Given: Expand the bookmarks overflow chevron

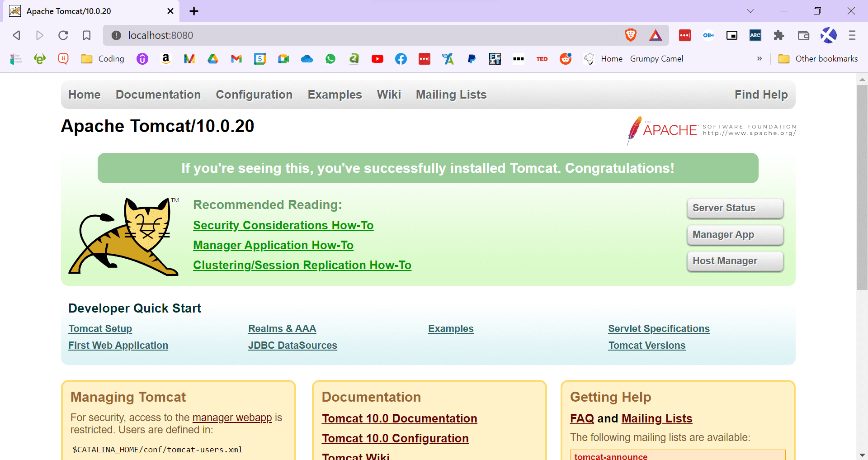Looking at the screenshot, I should 760,59.
